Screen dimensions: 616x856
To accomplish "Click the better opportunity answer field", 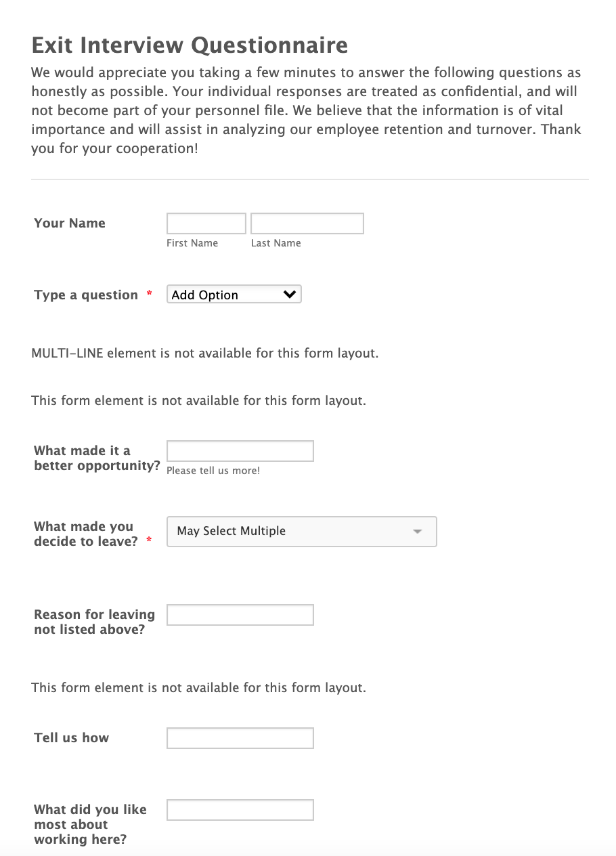I will 240,451.
